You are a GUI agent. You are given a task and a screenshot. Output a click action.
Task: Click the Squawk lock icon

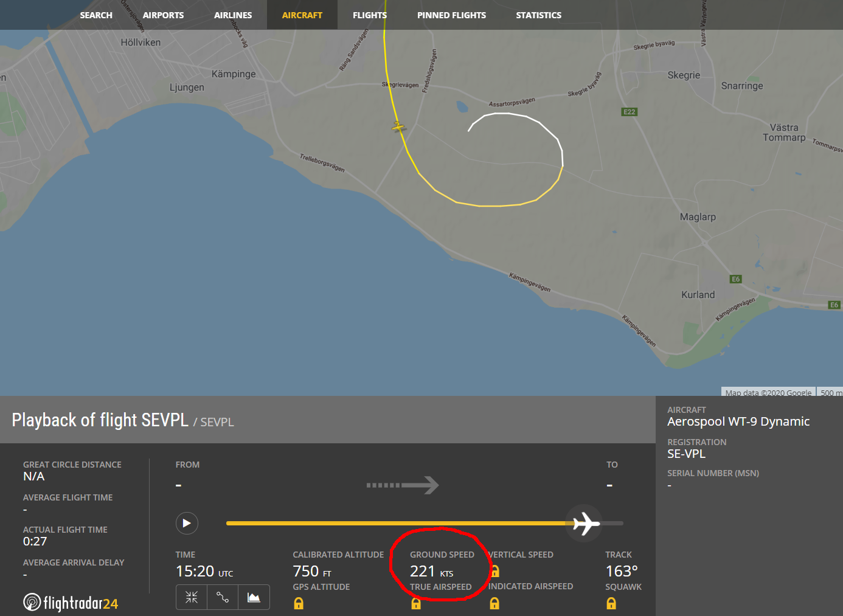[611, 603]
